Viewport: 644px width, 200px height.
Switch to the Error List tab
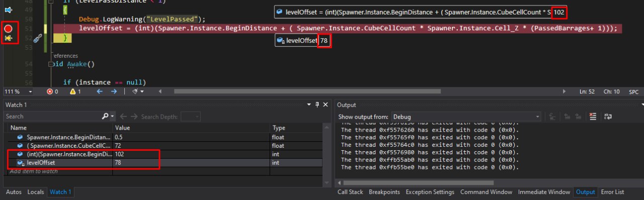(x=612, y=192)
